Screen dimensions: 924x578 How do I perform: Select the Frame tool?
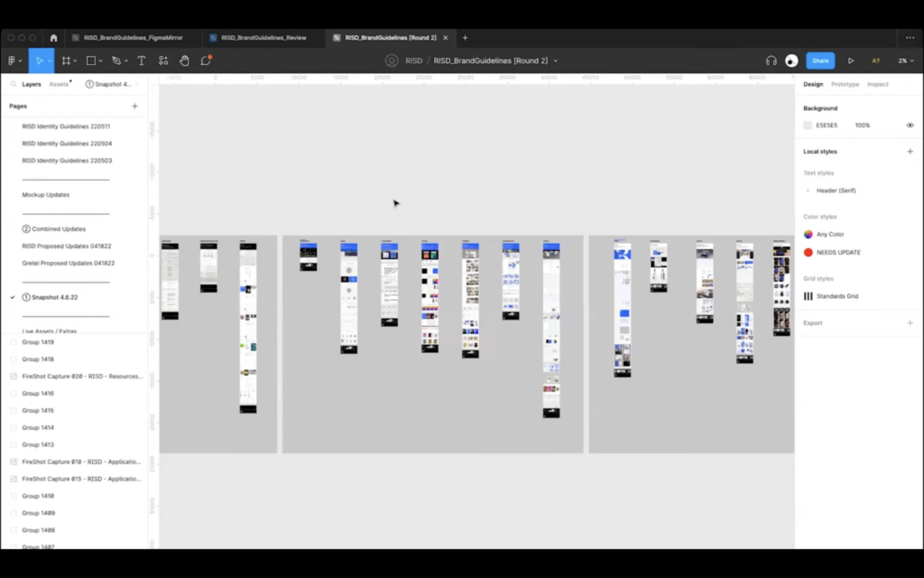pyautogui.click(x=65, y=61)
